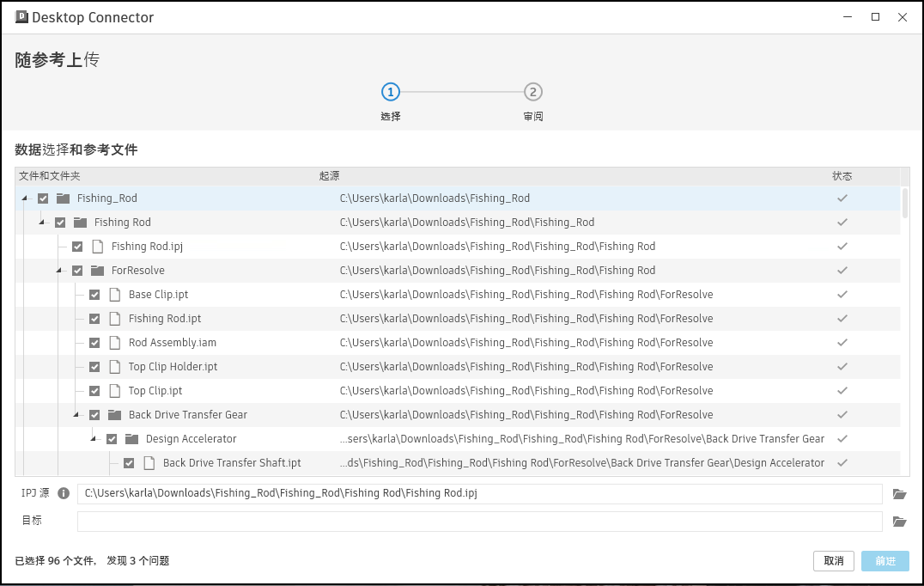Screen dimensions: 924x586
Task: Uncheck the Fishing Rod.ipj checkbox
Action: tap(77, 247)
